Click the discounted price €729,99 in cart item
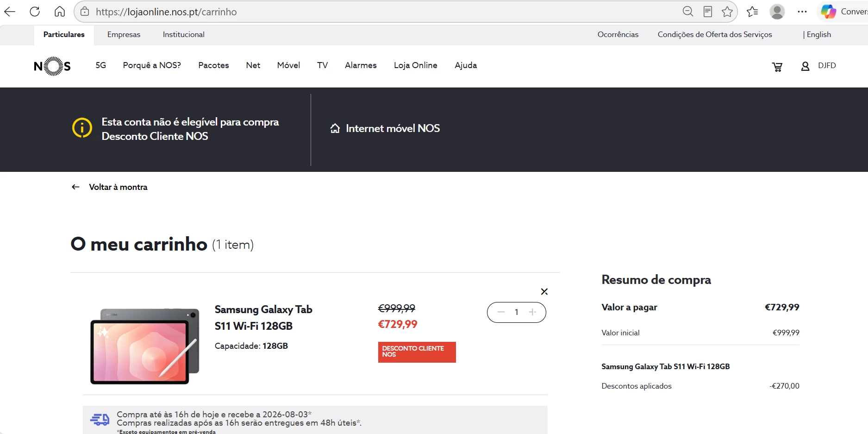This screenshot has width=868, height=434. pos(398,324)
